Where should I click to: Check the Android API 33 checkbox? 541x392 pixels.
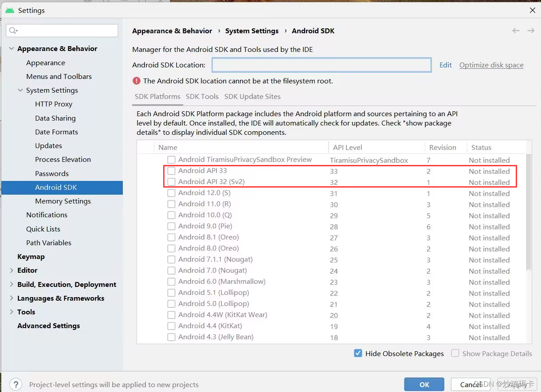tap(171, 171)
